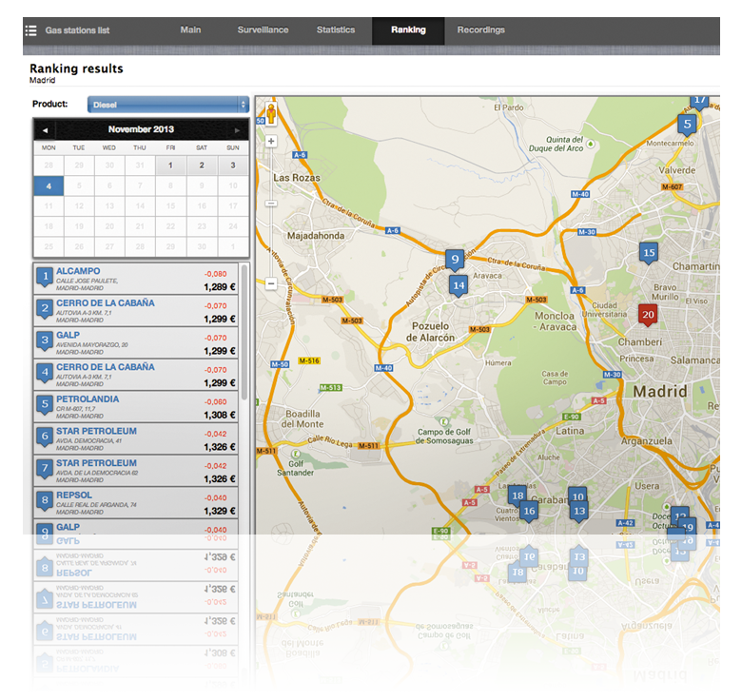
Task: Open the PETROLANDIA station link
Action: [x=88, y=399]
